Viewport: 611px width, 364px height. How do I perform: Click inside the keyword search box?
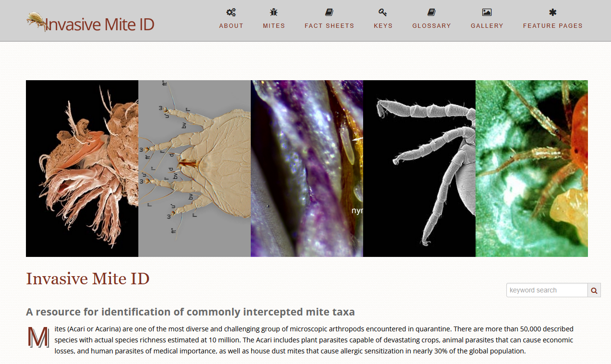click(x=547, y=290)
